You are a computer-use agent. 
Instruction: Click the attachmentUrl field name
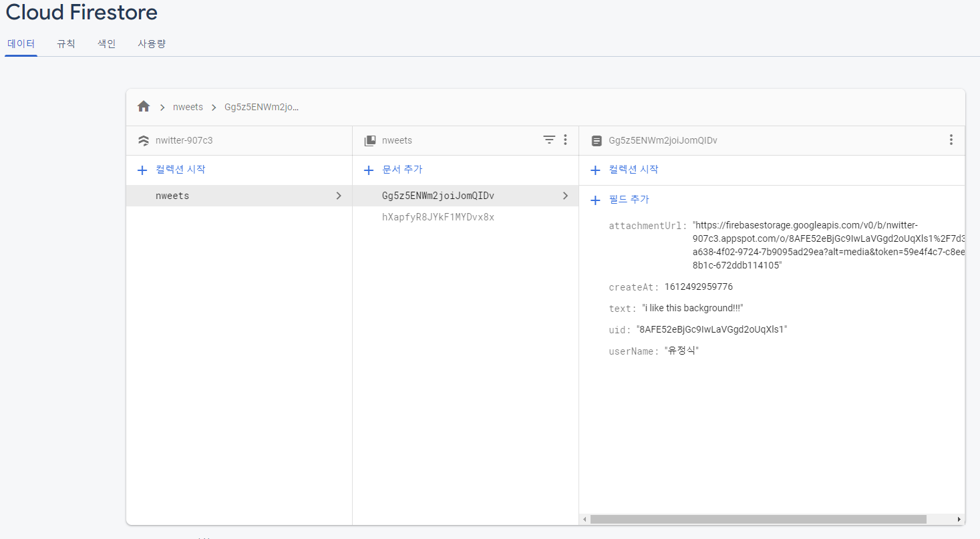point(647,226)
